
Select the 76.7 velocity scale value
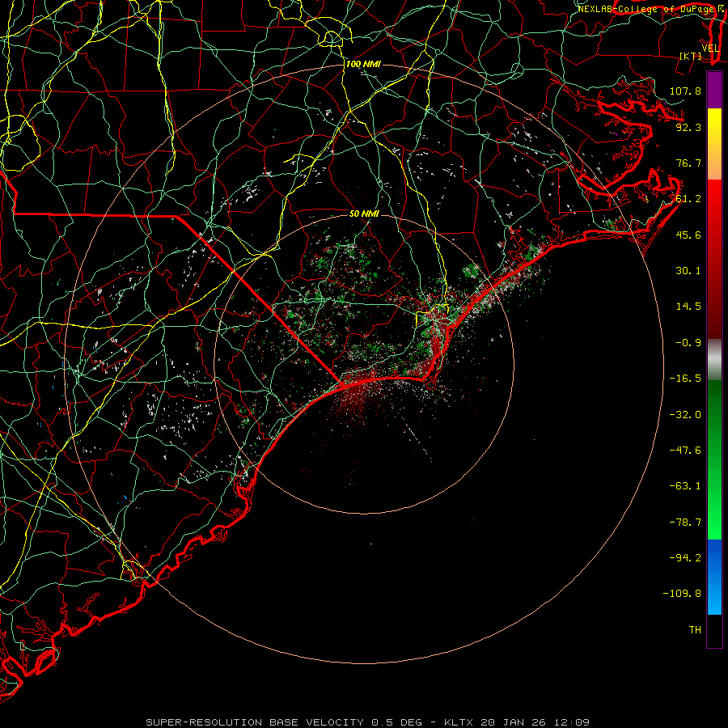click(x=688, y=163)
